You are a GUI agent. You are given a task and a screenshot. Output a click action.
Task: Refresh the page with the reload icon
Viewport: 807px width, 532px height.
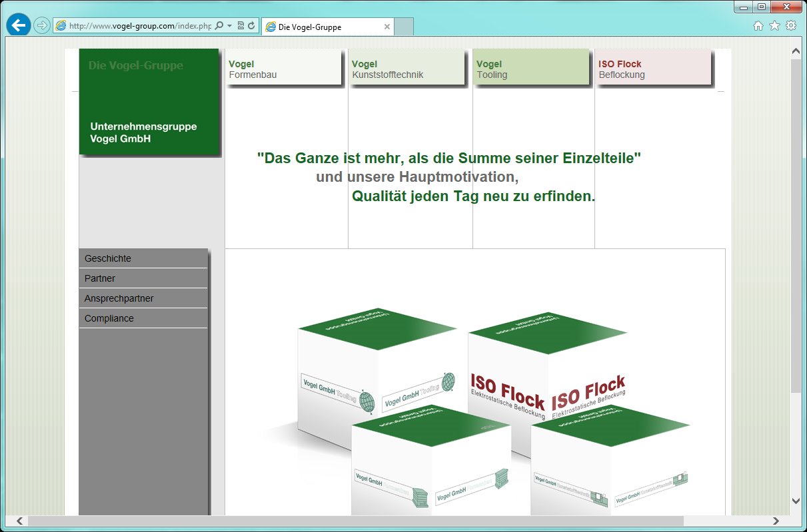click(251, 26)
